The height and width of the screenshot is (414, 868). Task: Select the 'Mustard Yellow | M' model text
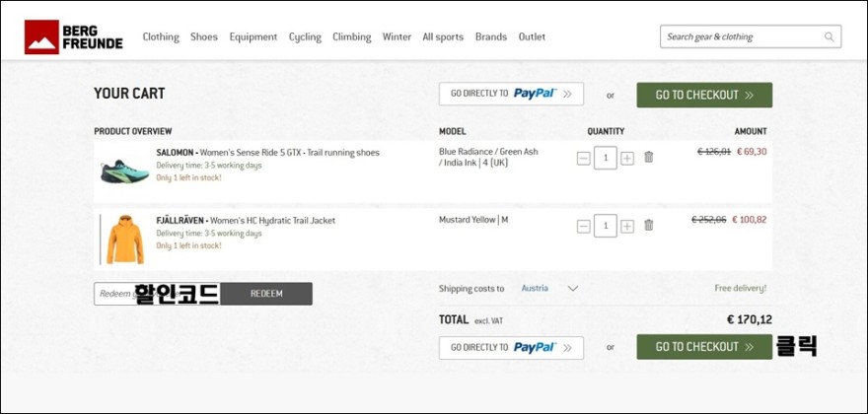click(473, 220)
